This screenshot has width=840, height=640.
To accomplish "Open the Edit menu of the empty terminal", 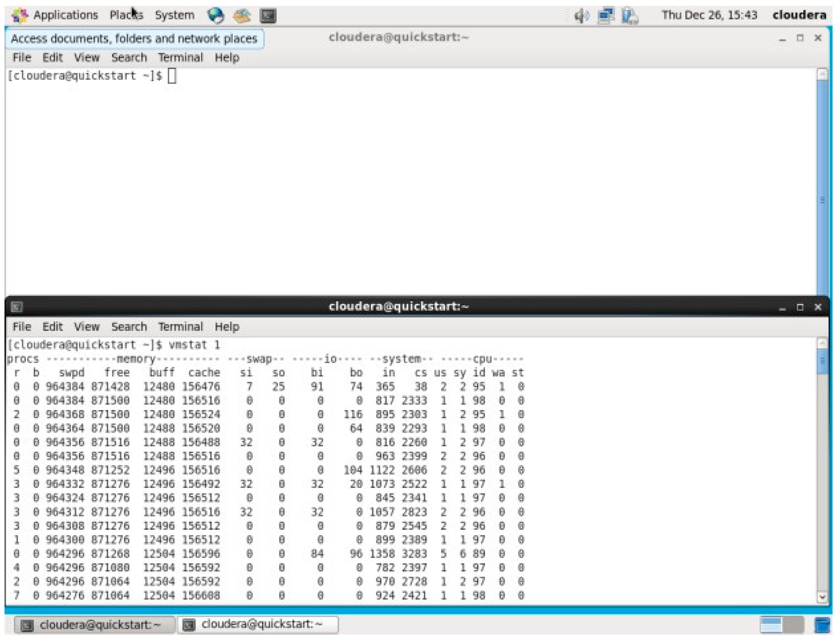I will [x=53, y=57].
